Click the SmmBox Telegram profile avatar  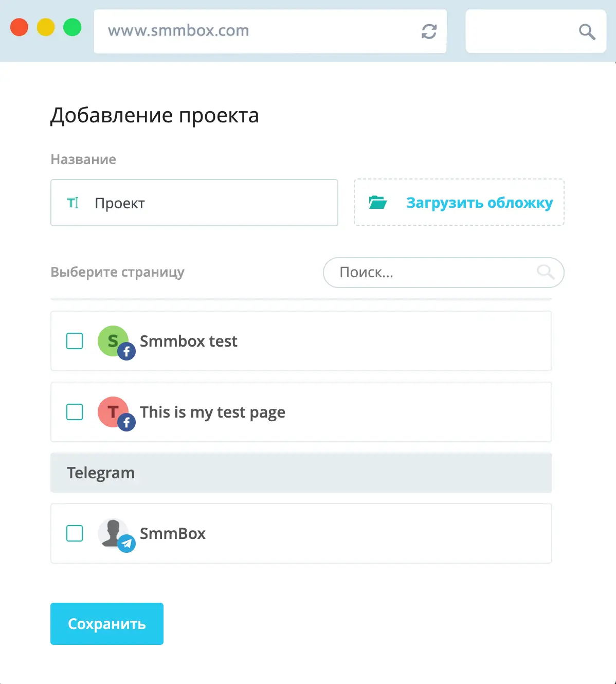click(x=113, y=533)
